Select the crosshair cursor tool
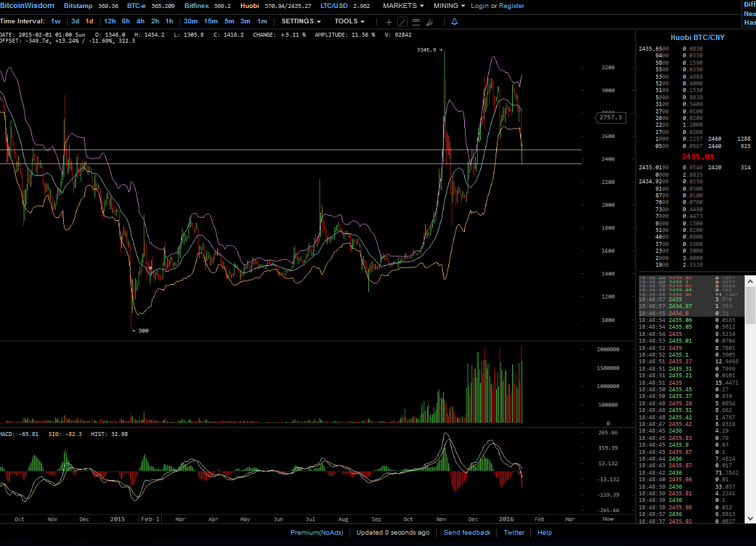This screenshot has width=756, height=546. point(388,22)
